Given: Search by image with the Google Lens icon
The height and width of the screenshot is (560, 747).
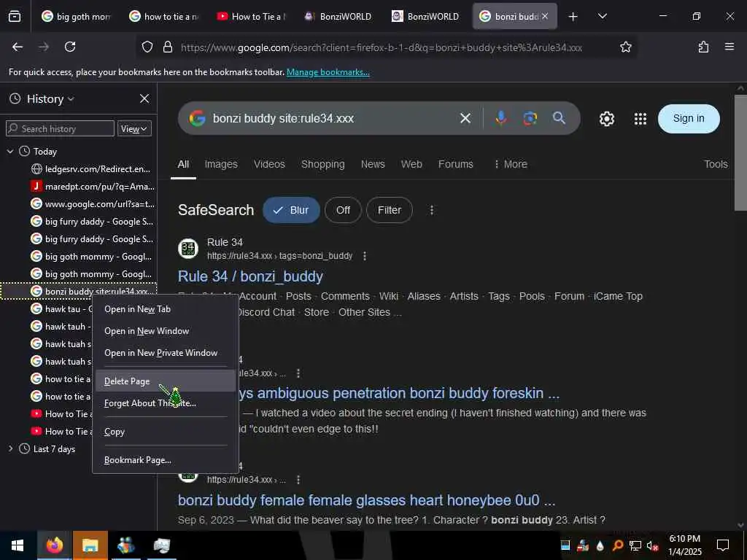Looking at the screenshot, I should point(530,118).
